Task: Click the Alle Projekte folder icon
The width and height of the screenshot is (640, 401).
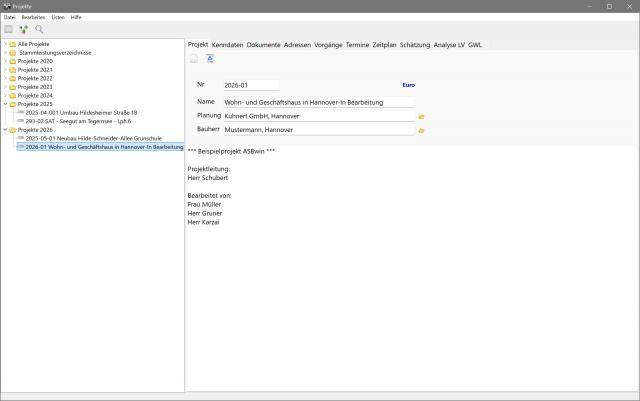Action: (12, 44)
